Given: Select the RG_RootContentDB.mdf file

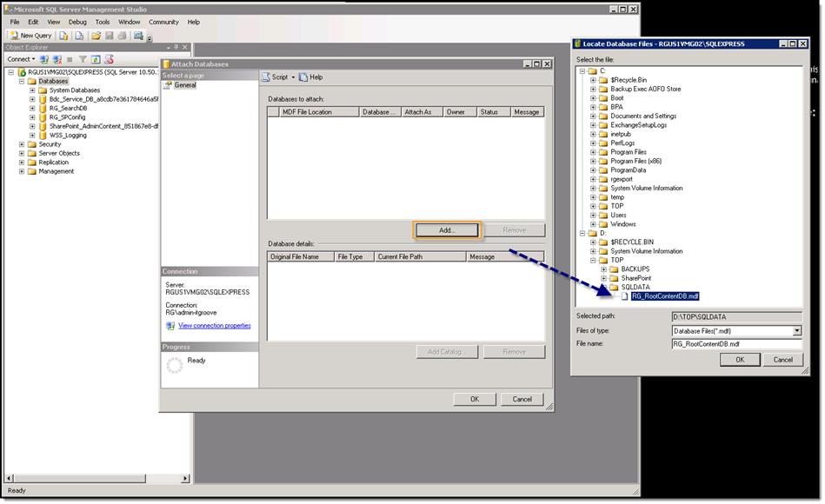Looking at the screenshot, I should pyautogui.click(x=665, y=296).
